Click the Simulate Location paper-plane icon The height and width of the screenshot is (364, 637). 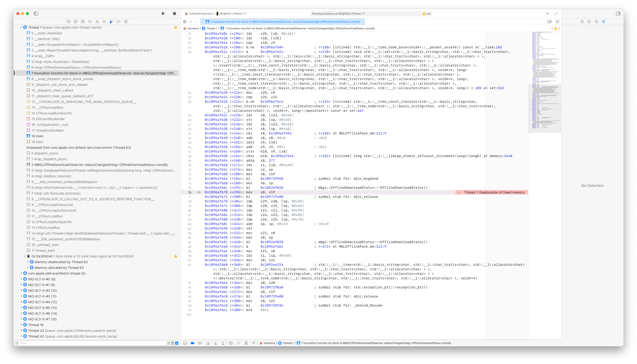coord(254,343)
